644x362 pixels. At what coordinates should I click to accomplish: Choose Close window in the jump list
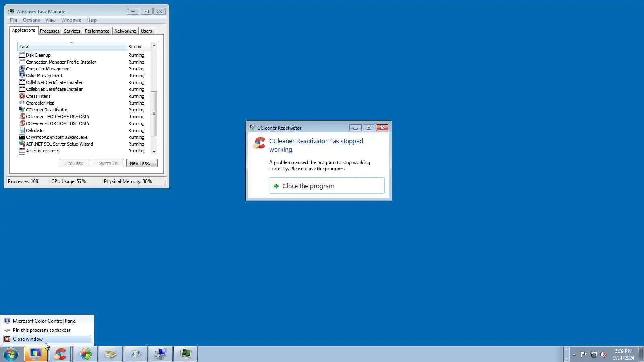point(47,339)
